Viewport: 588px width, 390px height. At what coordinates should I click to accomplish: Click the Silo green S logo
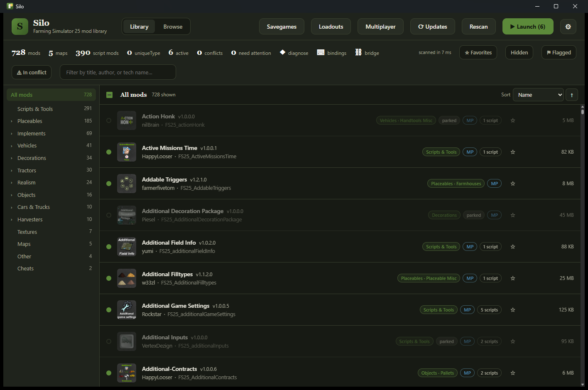[x=20, y=27]
